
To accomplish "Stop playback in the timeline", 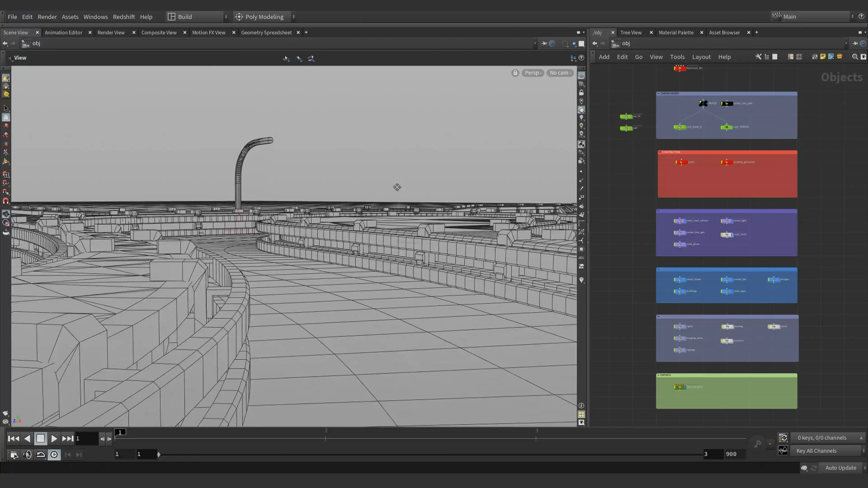I will point(40,438).
